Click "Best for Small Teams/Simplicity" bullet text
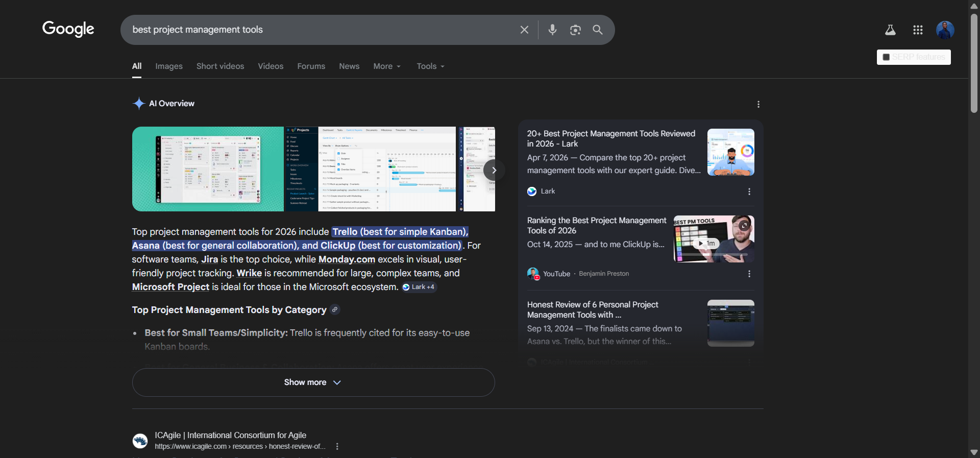 [x=216, y=333]
